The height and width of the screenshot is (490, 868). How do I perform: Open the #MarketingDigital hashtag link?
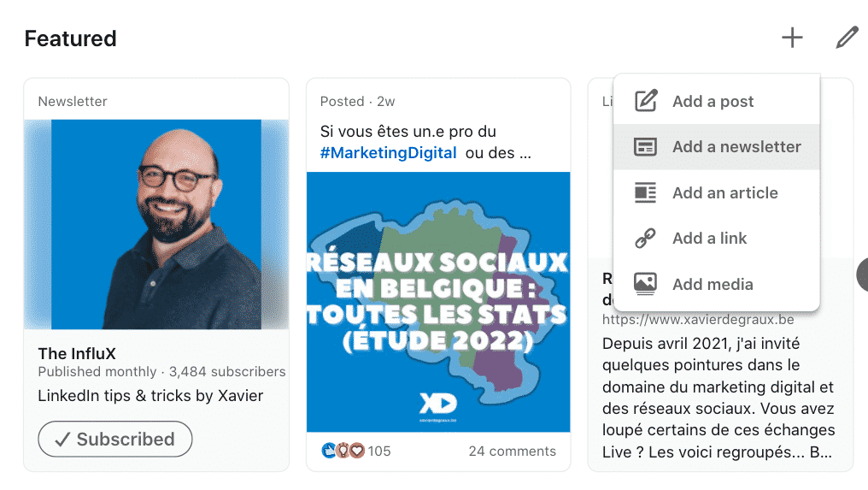pos(388,154)
